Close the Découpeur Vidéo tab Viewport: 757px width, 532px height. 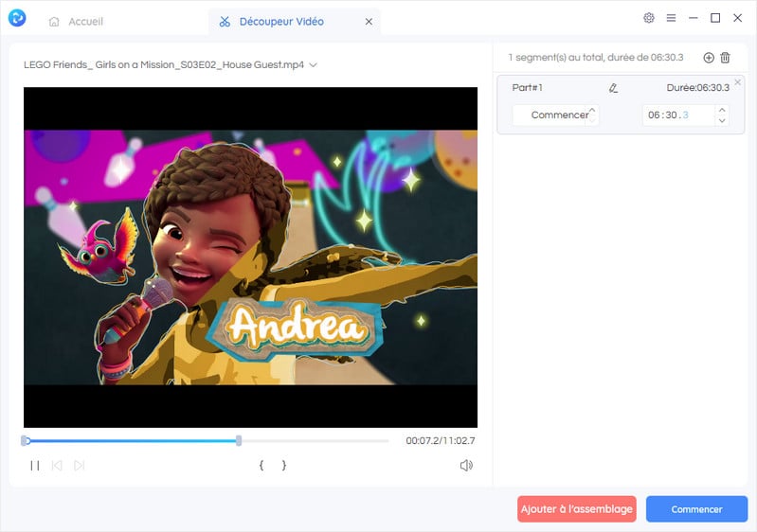click(x=369, y=21)
